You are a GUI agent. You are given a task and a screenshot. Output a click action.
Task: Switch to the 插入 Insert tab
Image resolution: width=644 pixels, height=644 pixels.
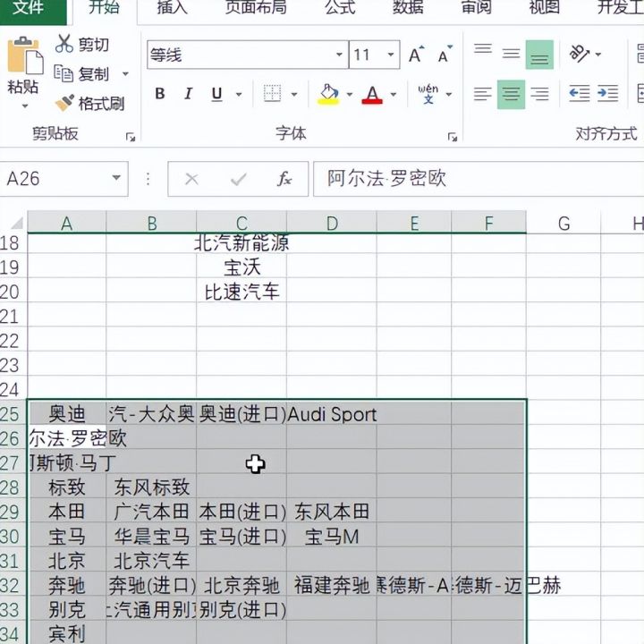point(173,7)
